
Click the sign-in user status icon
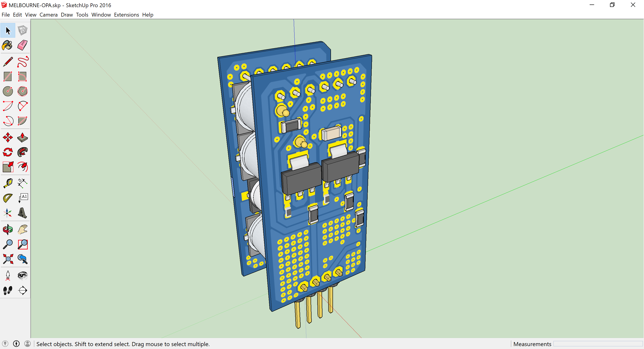point(28,344)
